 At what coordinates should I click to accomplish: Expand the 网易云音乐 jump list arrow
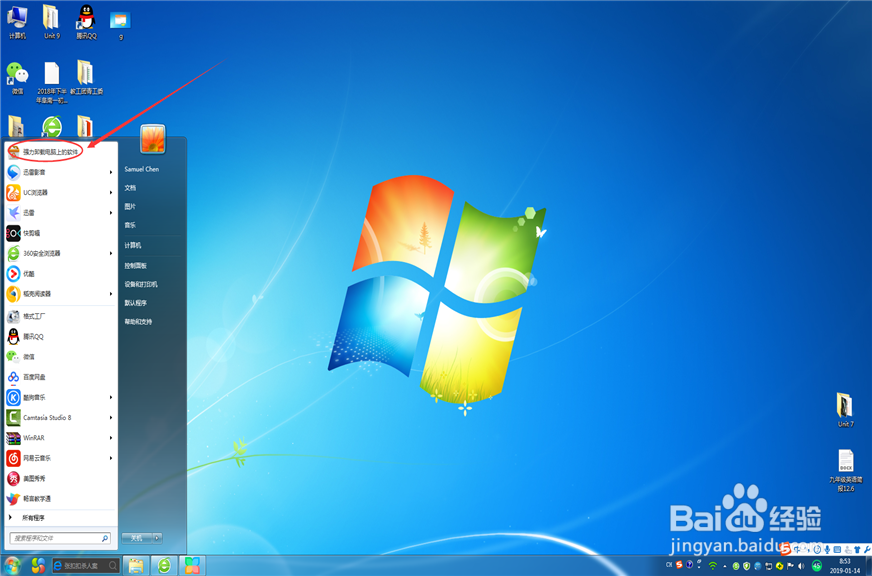click(x=111, y=458)
